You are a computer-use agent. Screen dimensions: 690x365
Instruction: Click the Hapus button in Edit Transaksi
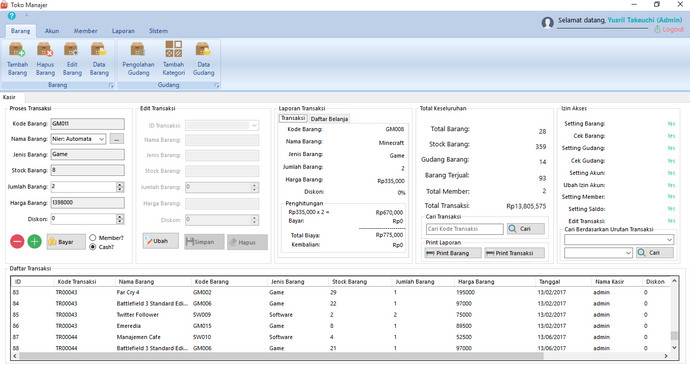click(247, 242)
